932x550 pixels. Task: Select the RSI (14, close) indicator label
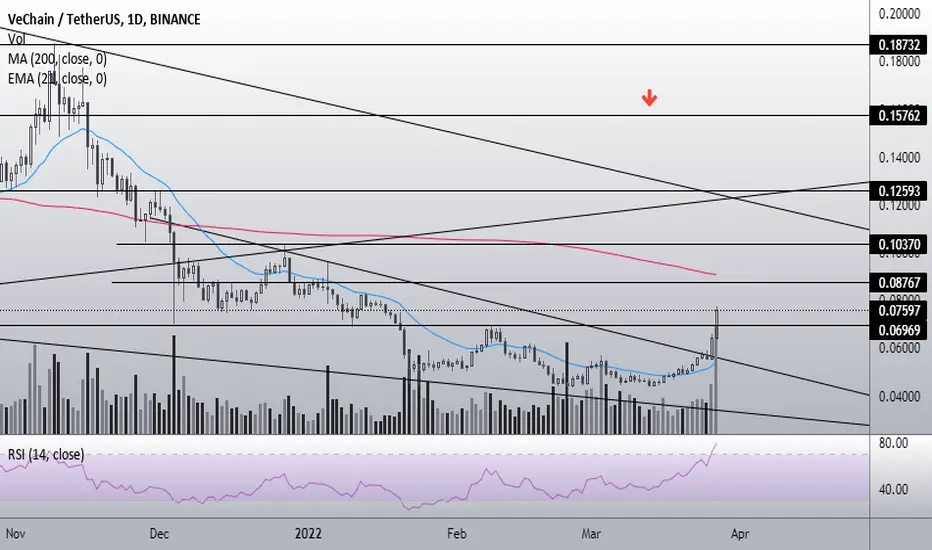tap(46, 454)
